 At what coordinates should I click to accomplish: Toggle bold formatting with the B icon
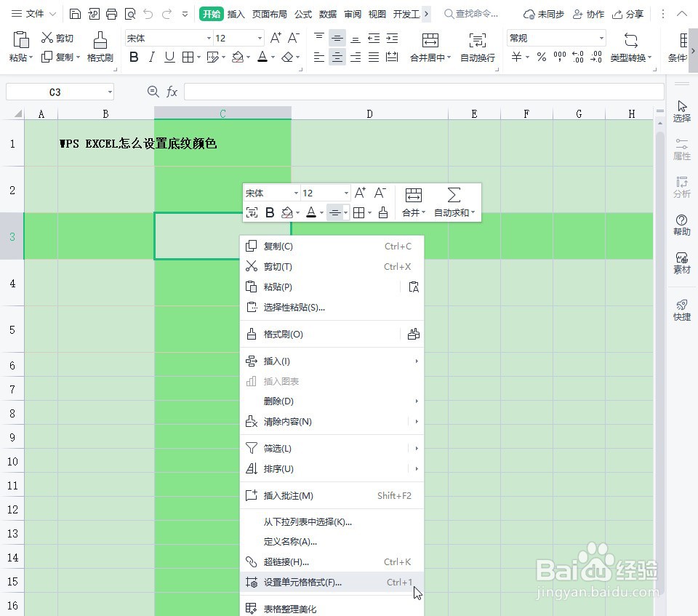tap(133, 57)
